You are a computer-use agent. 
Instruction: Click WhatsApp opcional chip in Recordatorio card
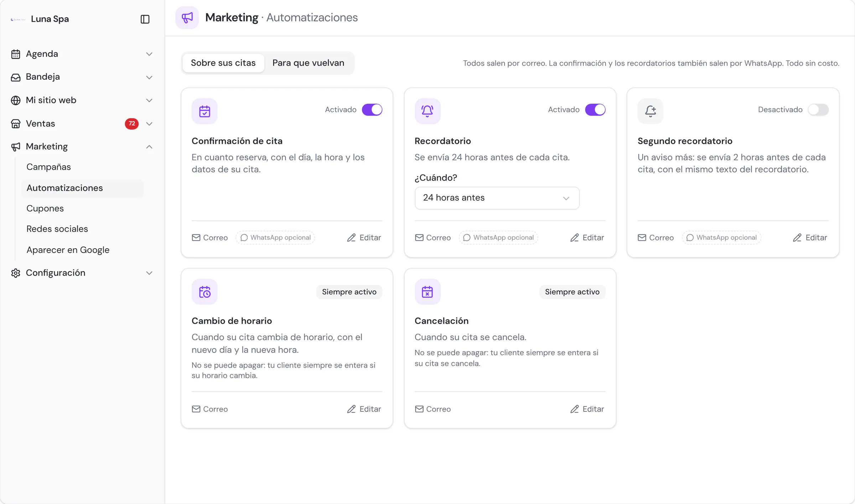[x=498, y=238]
